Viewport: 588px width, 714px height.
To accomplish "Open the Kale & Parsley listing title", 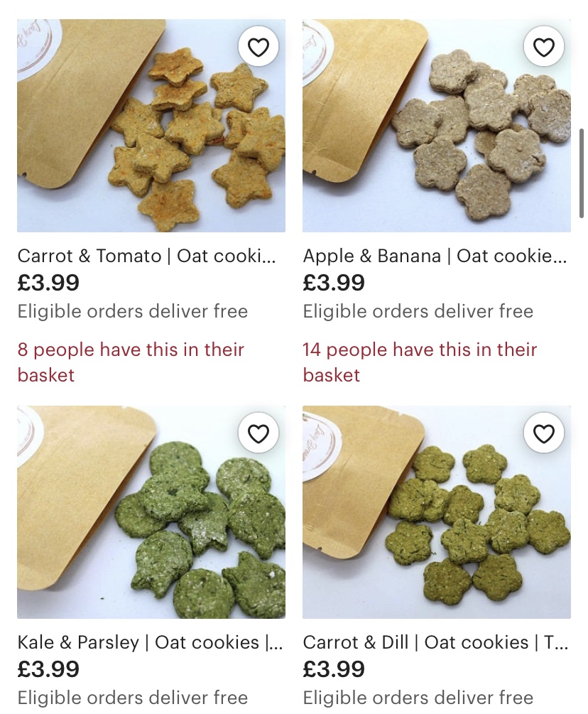I will click(x=151, y=642).
